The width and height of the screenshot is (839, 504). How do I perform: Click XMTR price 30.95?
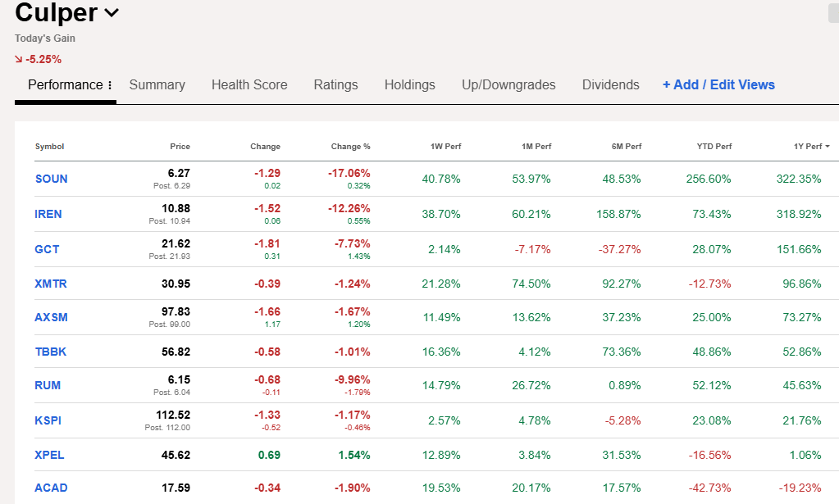(x=176, y=284)
